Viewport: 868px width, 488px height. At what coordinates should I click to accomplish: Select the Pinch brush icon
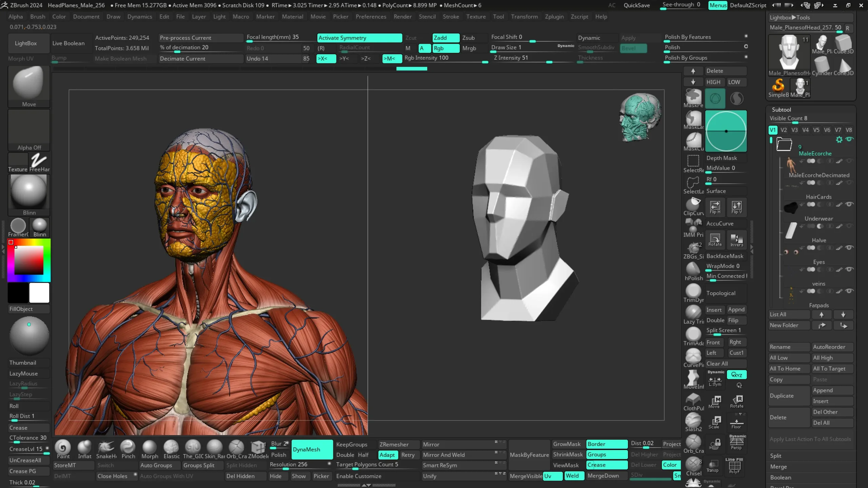pos(128,447)
